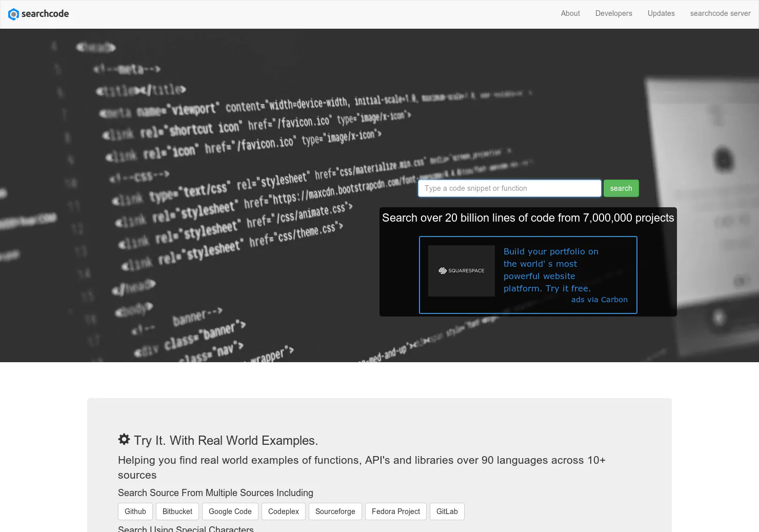This screenshot has height=532, width=759.
Task: Click the searchcode brand name text
Action: click(45, 14)
